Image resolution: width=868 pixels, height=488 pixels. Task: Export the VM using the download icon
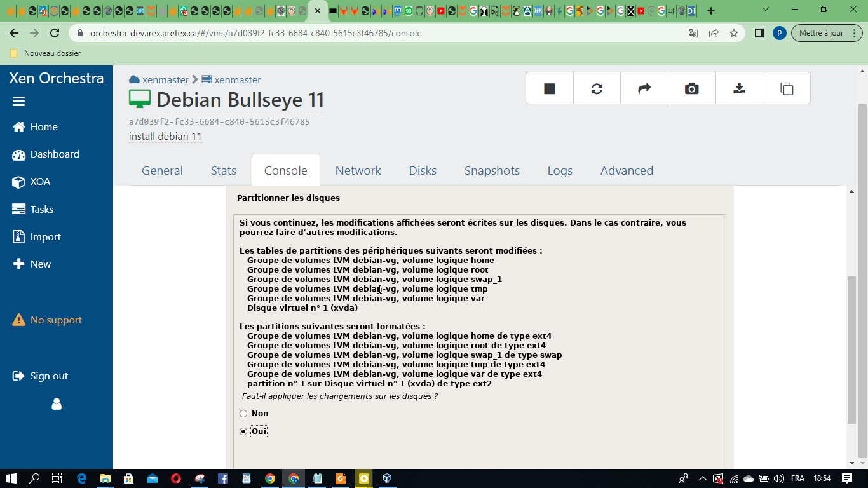pyautogui.click(x=739, y=88)
